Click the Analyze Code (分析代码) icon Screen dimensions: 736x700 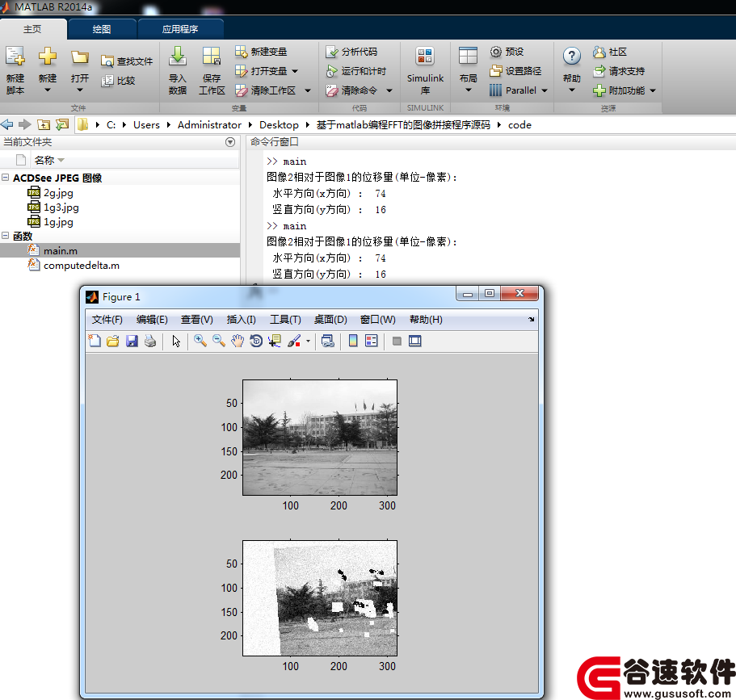point(331,52)
